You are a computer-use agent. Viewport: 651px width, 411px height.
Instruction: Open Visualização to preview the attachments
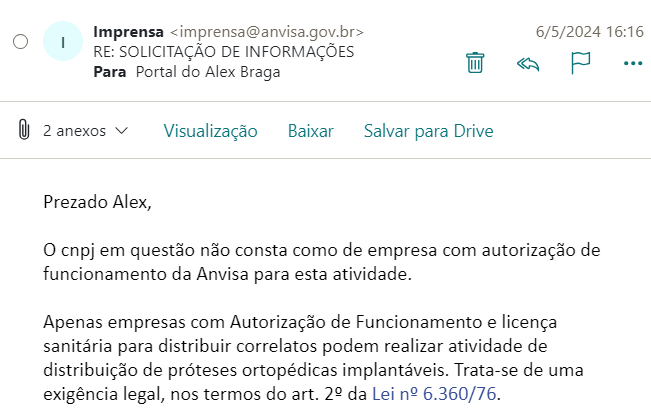point(210,131)
